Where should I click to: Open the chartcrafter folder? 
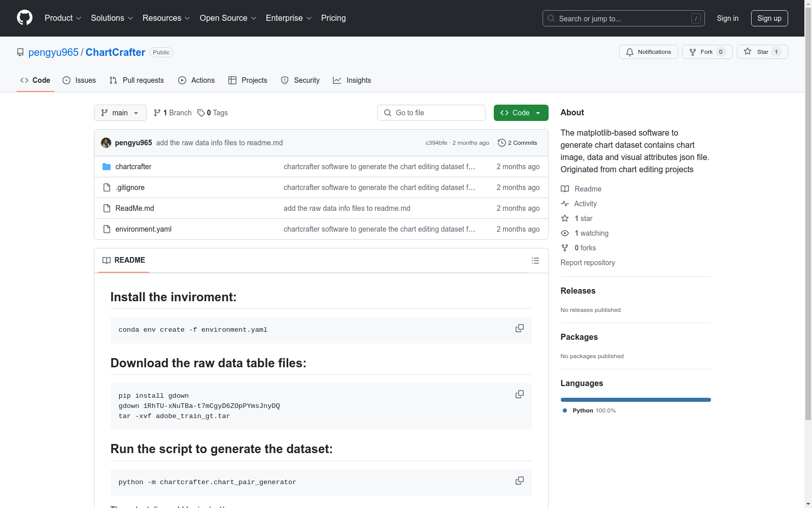point(133,167)
